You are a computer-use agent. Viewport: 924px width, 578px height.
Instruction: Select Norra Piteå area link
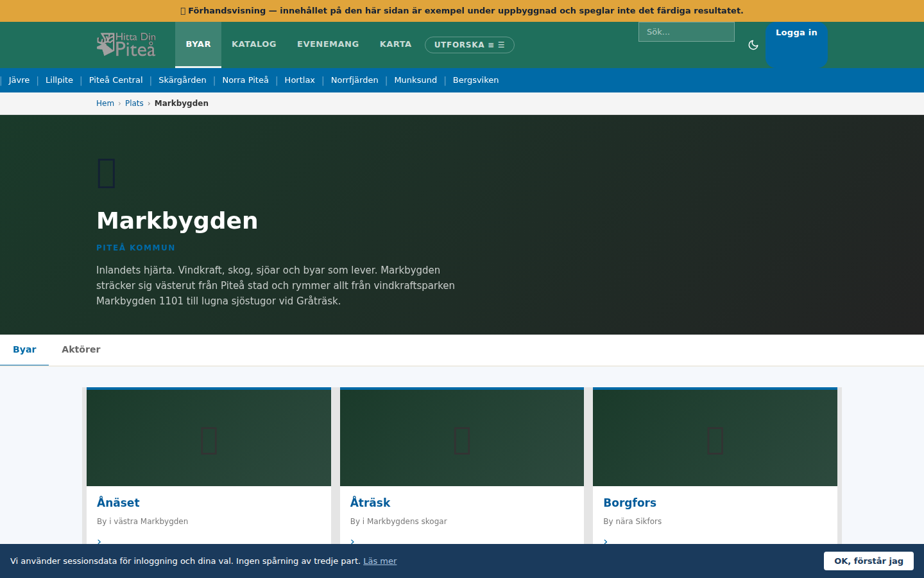click(x=246, y=80)
